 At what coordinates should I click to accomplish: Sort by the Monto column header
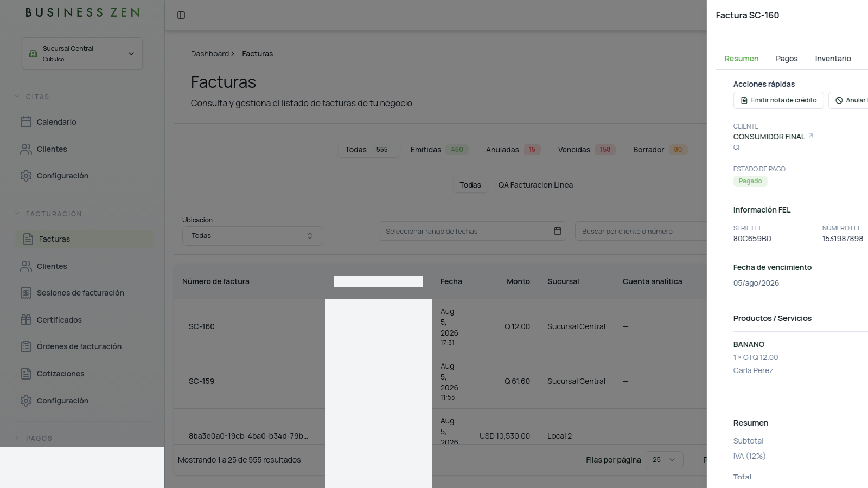tap(518, 281)
